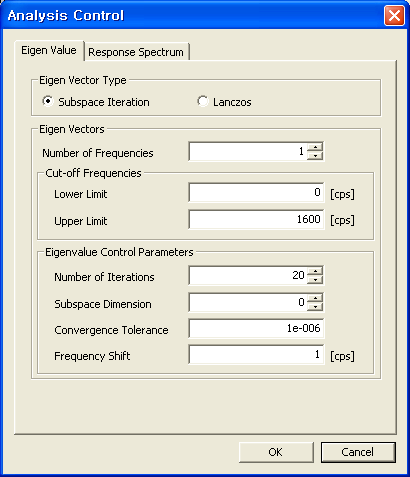Increase Number of Frequencies with up arrow
The image size is (410, 477).
coord(315,147)
